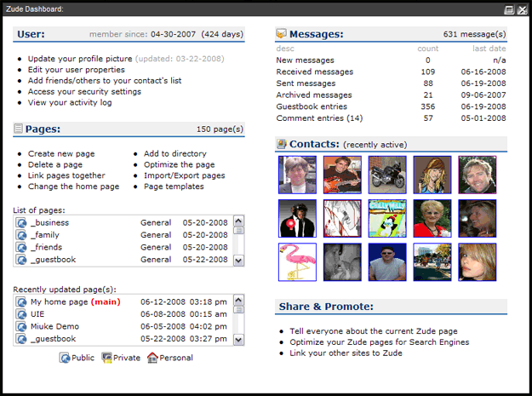Open the street scene contact picture
532x396 pixels.
[432, 262]
